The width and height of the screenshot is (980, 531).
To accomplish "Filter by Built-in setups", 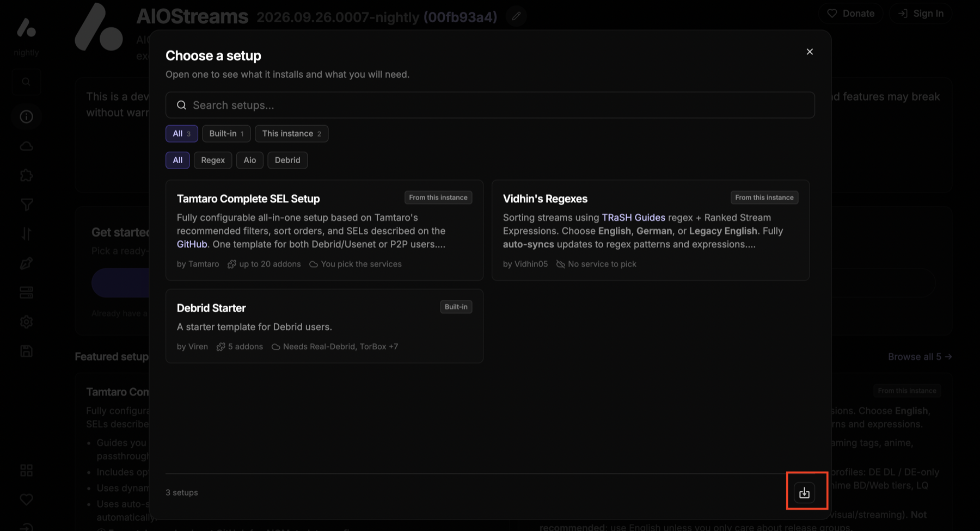I will [226, 133].
